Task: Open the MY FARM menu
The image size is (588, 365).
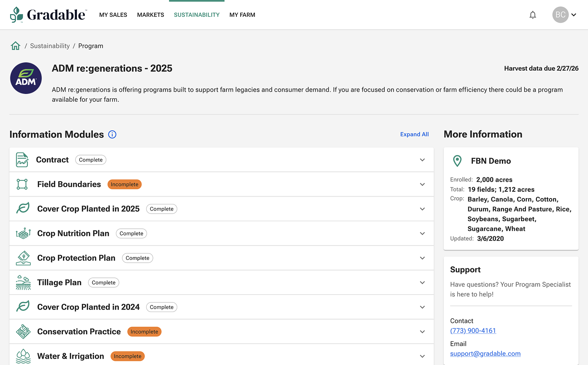Action: [x=242, y=15]
